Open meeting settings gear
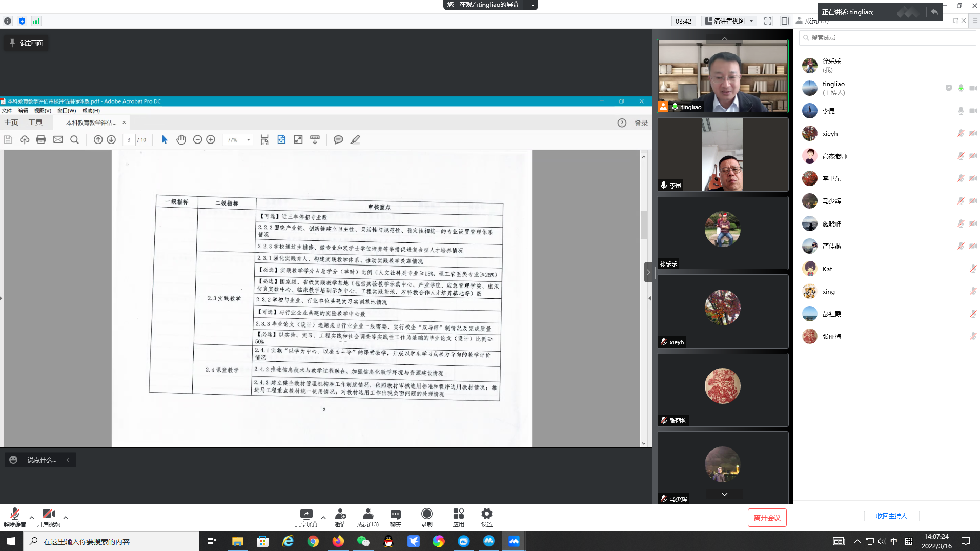The height and width of the screenshot is (551, 980). click(486, 515)
